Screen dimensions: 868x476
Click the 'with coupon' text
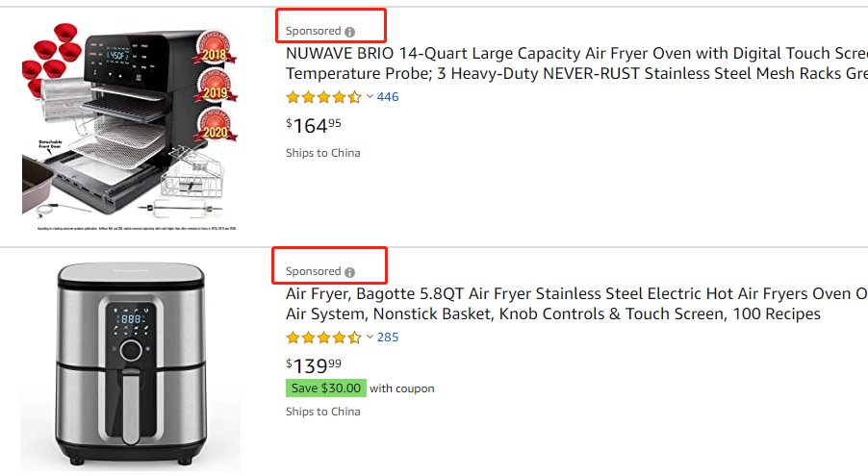pos(402,388)
